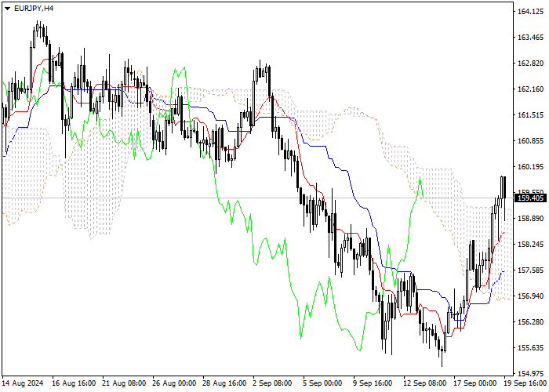The width and height of the screenshot is (549, 392).
Task: Click the 21 Aug 08:00 time label
Action: pos(124,383)
